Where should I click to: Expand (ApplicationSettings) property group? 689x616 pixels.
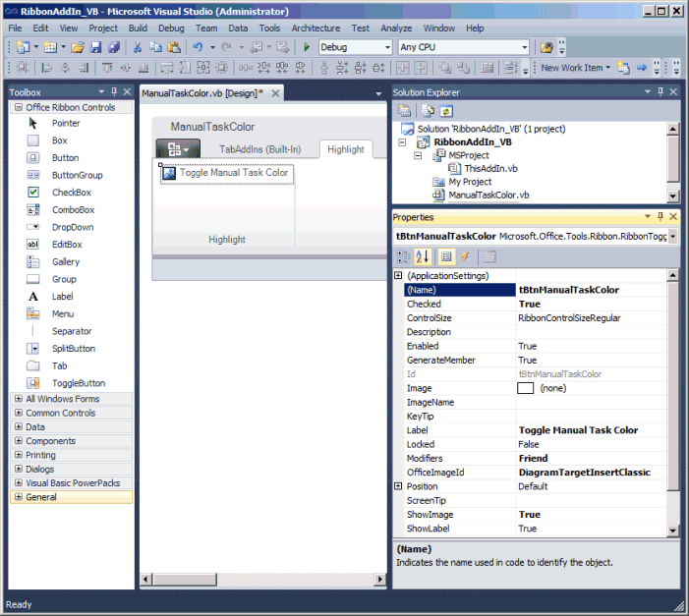[x=398, y=275]
